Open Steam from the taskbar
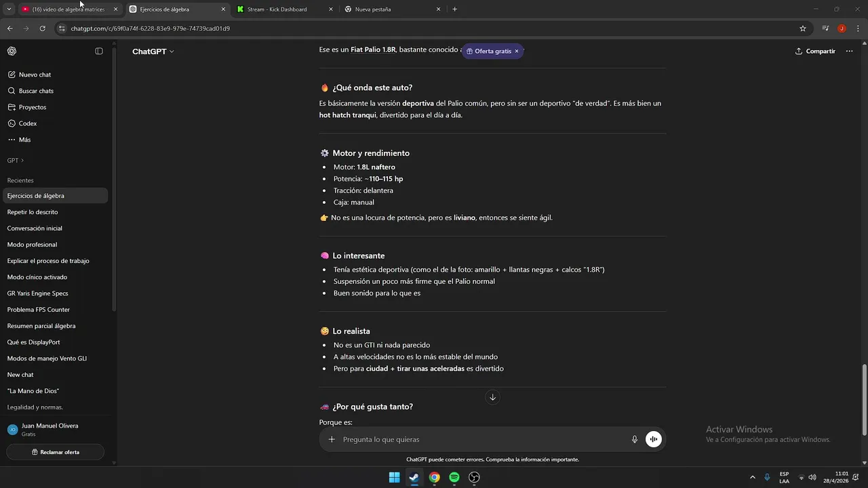 pos(414,477)
